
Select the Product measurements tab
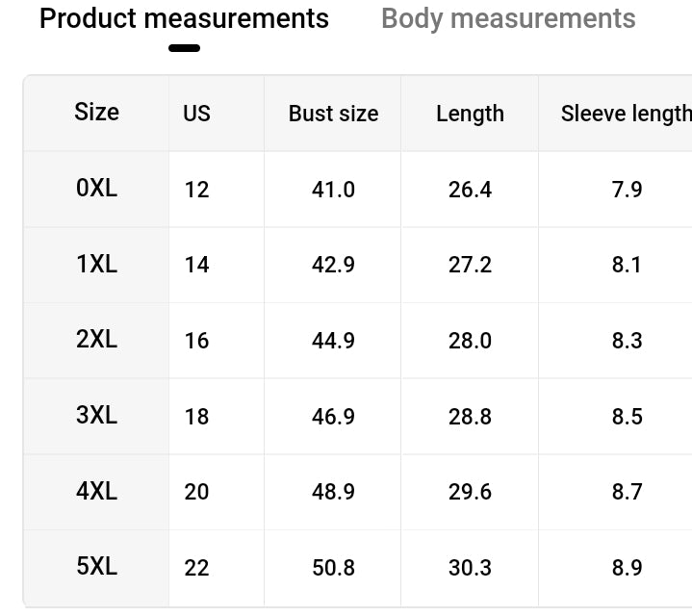tap(184, 18)
